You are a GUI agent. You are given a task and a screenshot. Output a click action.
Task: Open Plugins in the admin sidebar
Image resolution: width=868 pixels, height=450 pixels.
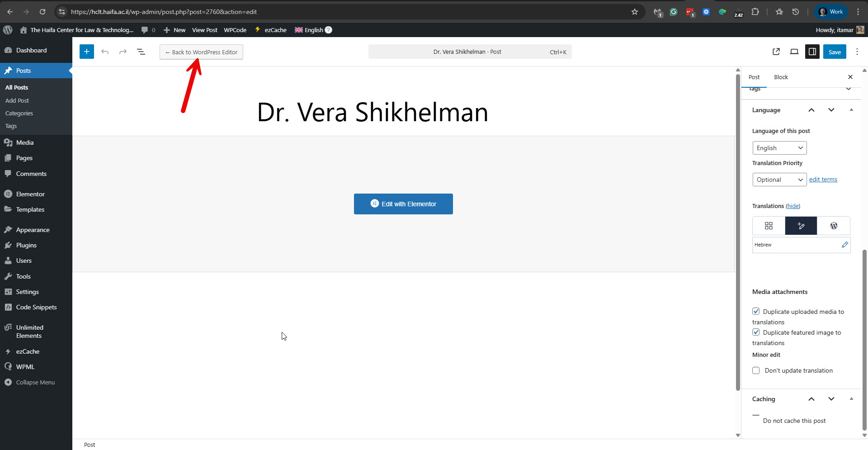[26, 245]
